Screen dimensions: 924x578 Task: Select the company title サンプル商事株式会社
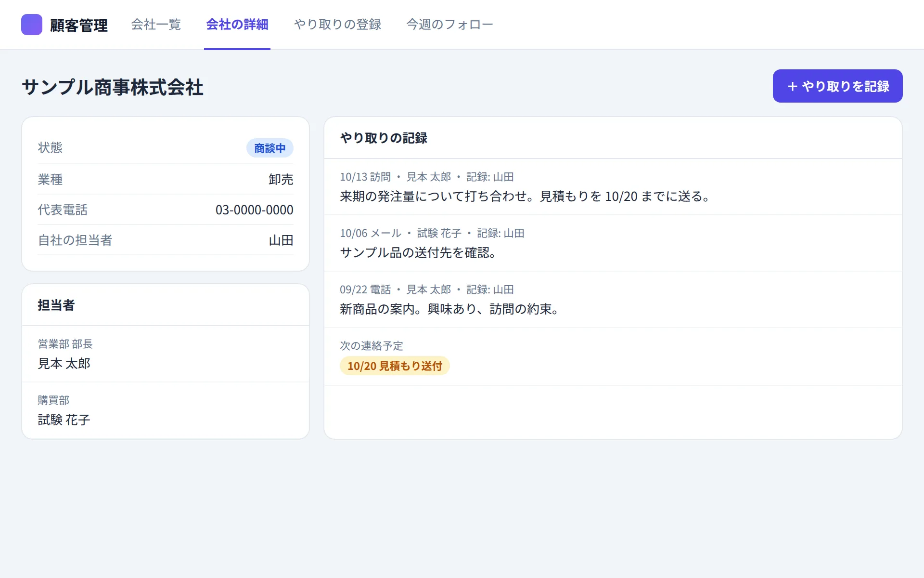pyautogui.click(x=113, y=87)
